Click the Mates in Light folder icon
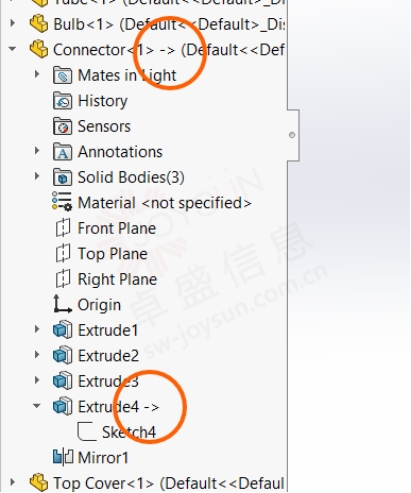Image resolution: width=411 pixels, height=493 pixels. coord(62,75)
